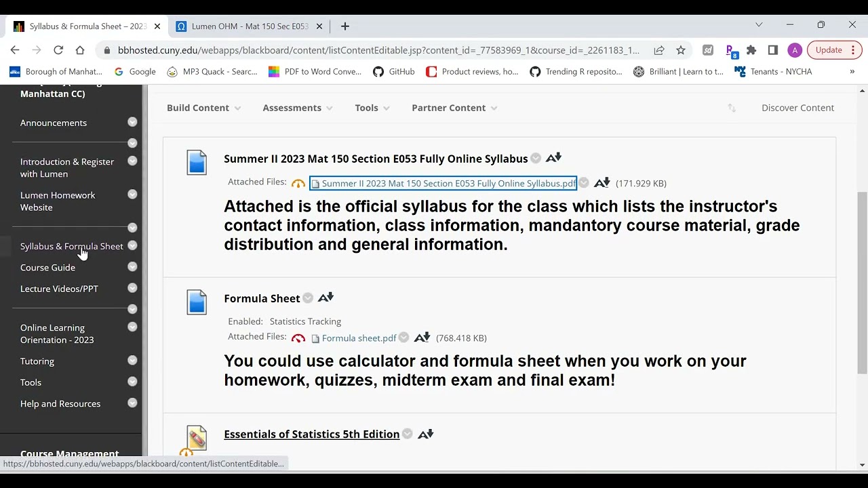The image size is (868, 488).
Task: Open the Partner Content dropdown menu
Action: pyautogui.click(x=454, y=108)
